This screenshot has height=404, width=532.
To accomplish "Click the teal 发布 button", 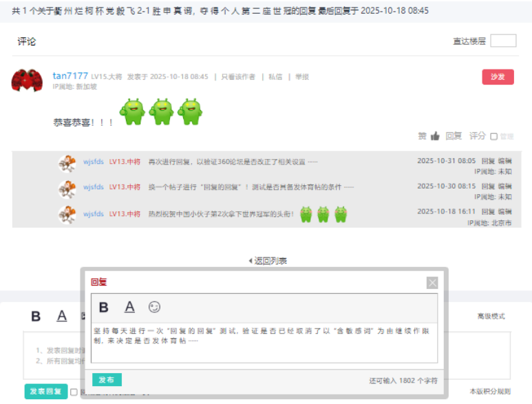I will coord(107,380).
